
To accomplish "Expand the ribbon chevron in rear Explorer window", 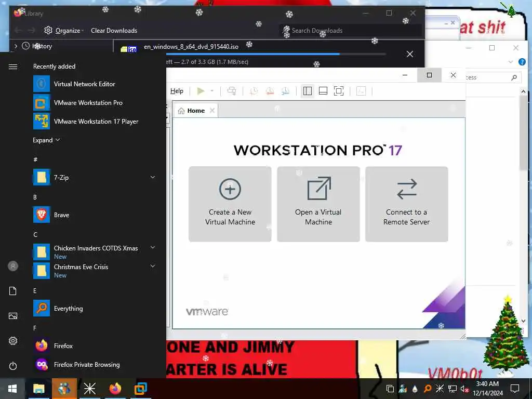I will pyautogui.click(x=511, y=62).
